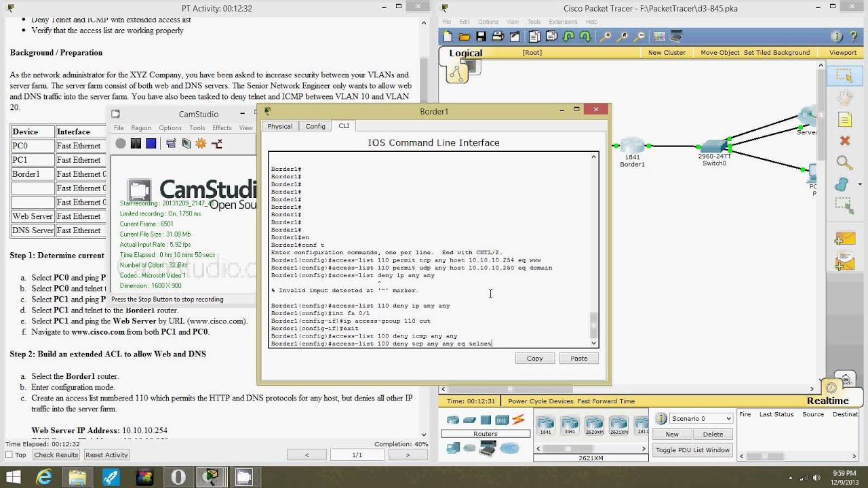Click the Reset Activity button
The image size is (868, 488).
(x=106, y=455)
